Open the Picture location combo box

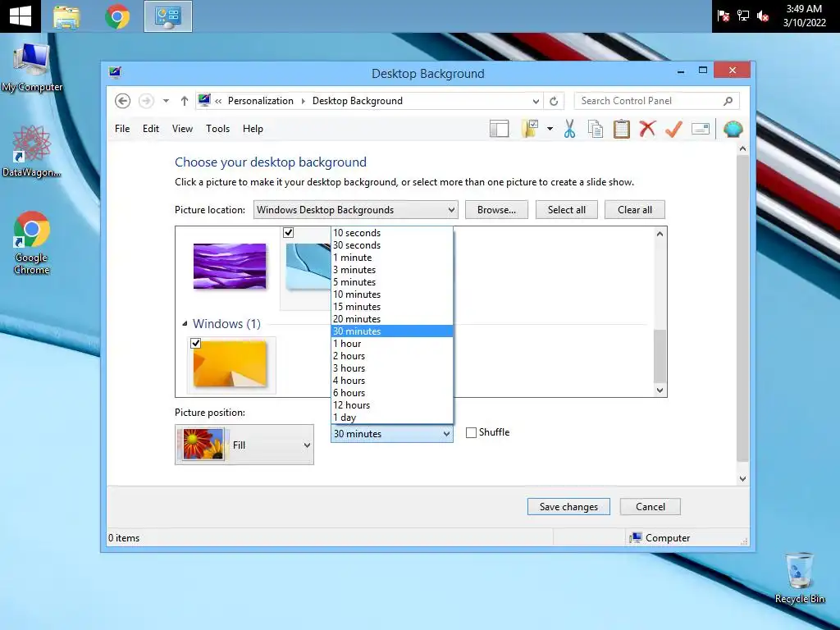coord(356,210)
